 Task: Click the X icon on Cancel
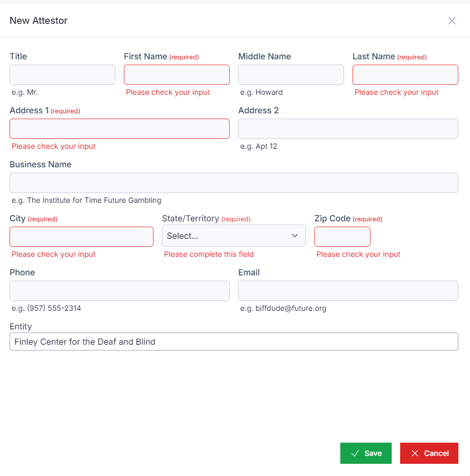click(415, 453)
